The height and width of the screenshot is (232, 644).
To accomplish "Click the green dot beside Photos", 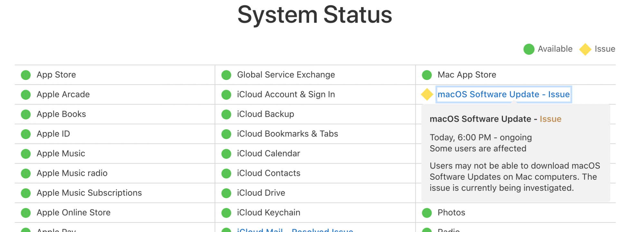I will point(427,213).
